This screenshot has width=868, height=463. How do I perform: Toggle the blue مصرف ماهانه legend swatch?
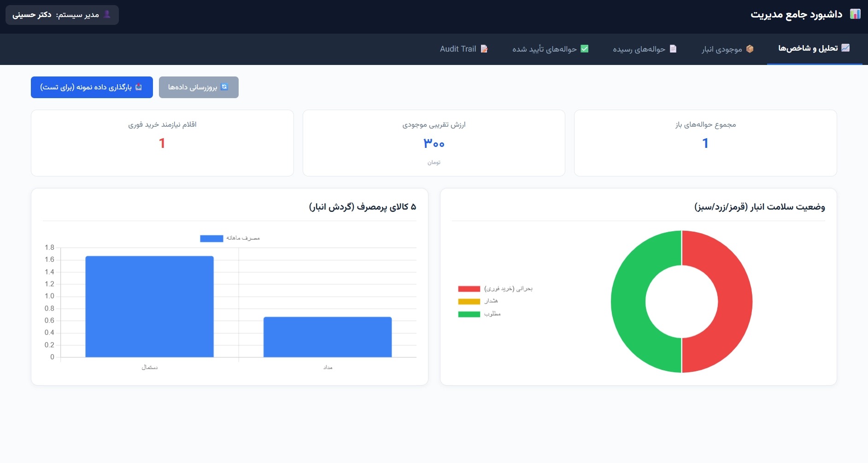(211, 239)
